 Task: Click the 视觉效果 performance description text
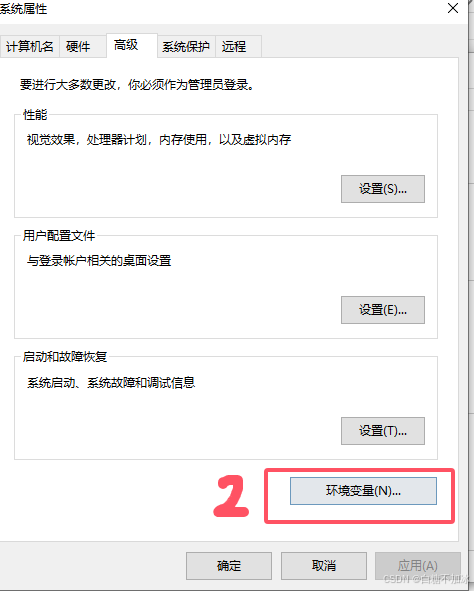coord(159,140)
